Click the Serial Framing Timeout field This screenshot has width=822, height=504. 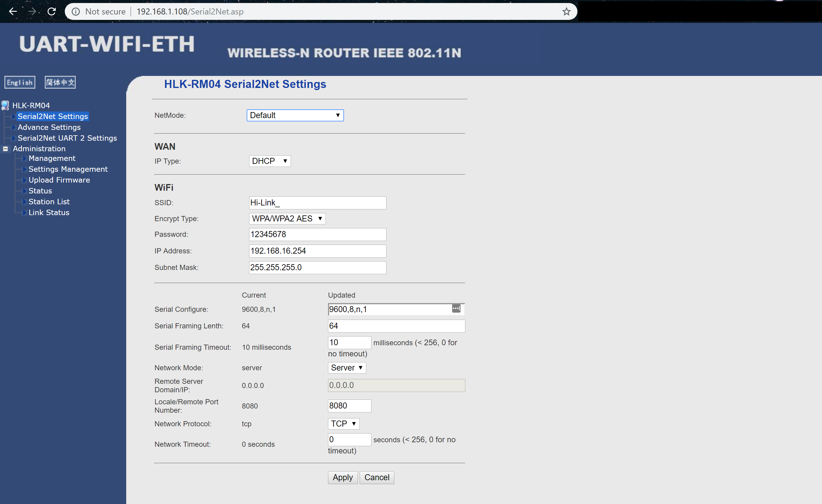(x=349, y=343)
